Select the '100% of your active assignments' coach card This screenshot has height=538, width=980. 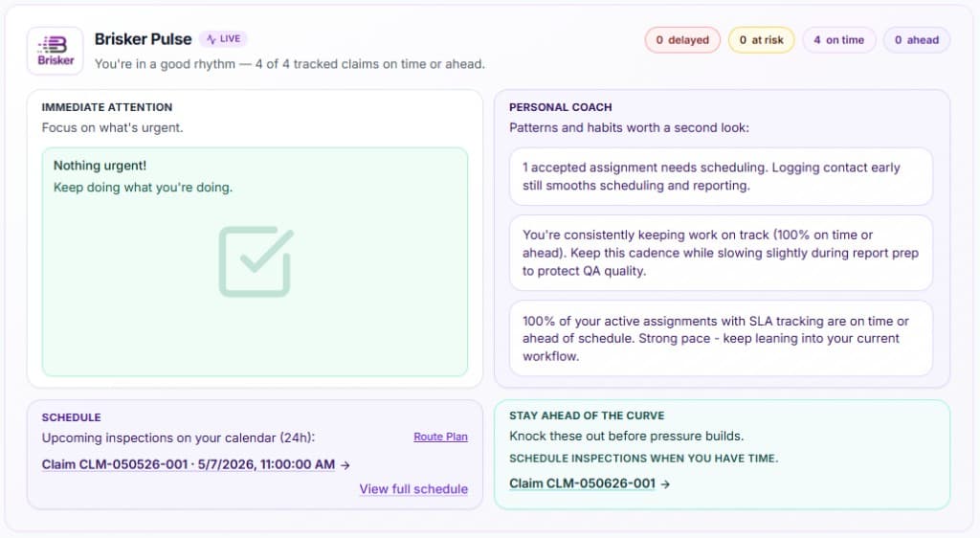tap(721, 338)
